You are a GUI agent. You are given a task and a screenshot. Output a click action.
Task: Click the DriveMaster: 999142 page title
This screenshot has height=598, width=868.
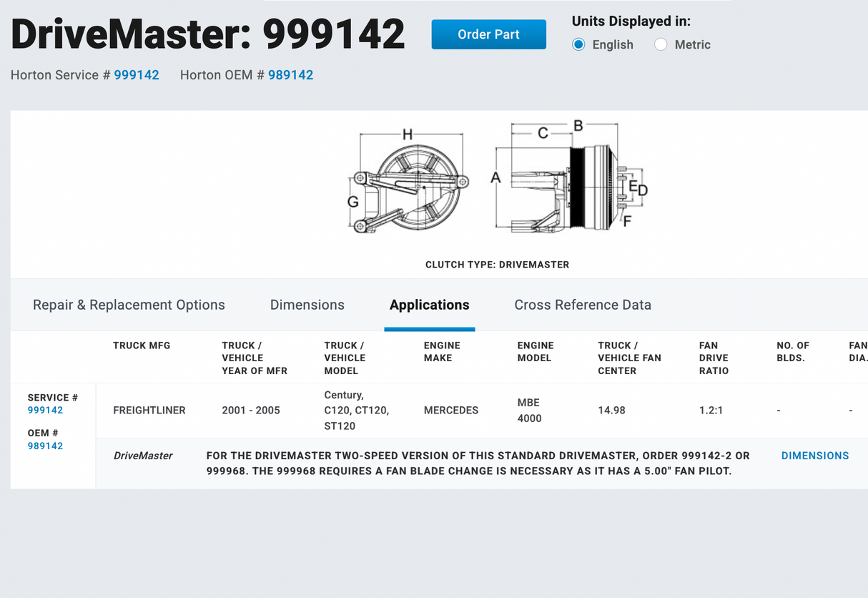[x=207, y=33]
